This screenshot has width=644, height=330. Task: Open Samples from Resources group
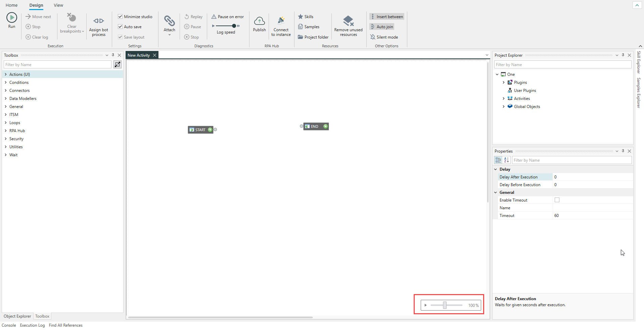coord(309,27)
